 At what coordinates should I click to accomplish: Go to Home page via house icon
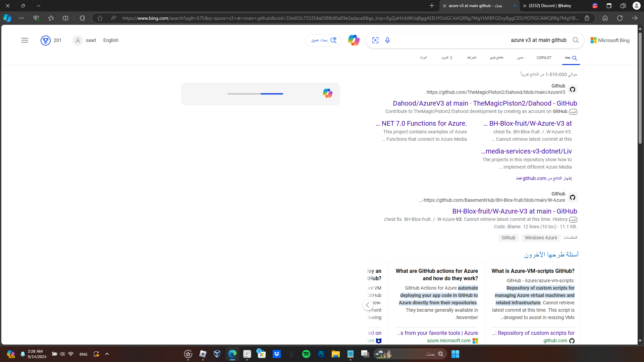point(605,18)
